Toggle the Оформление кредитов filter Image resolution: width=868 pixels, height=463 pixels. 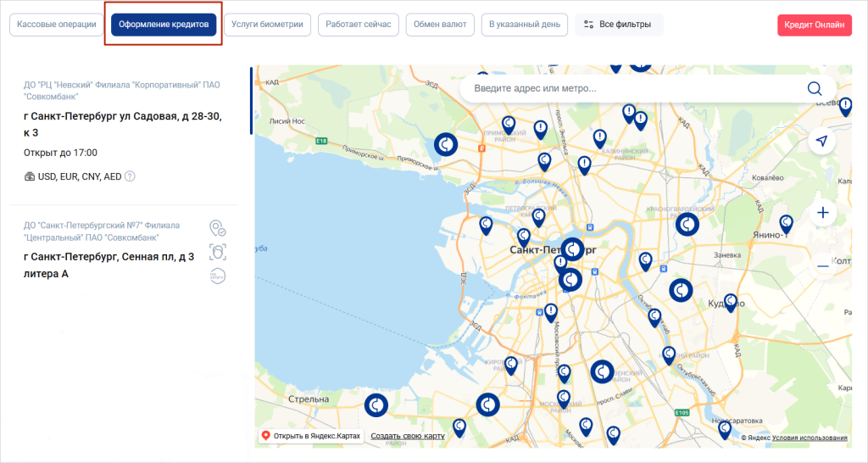click(164, 25)
